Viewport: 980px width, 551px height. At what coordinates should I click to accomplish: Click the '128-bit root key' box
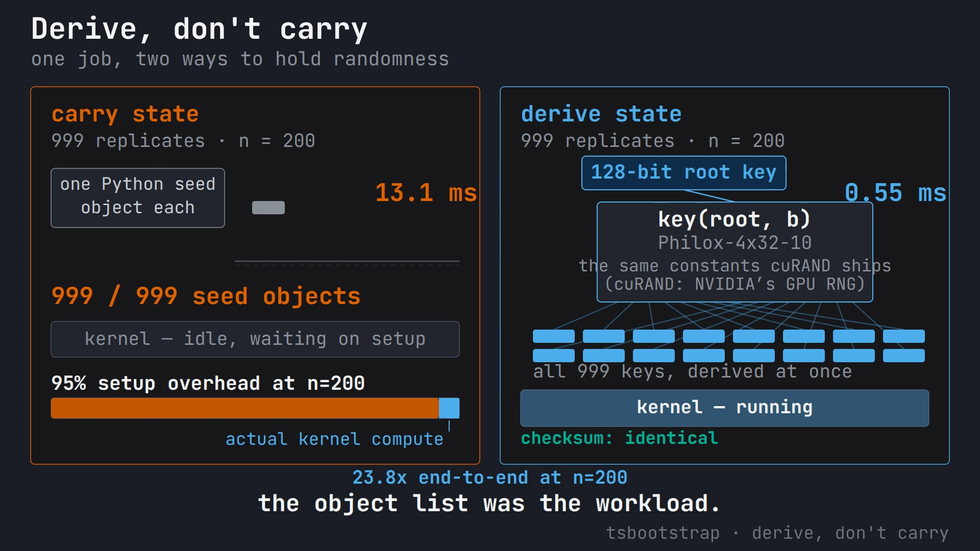[684, 173]
